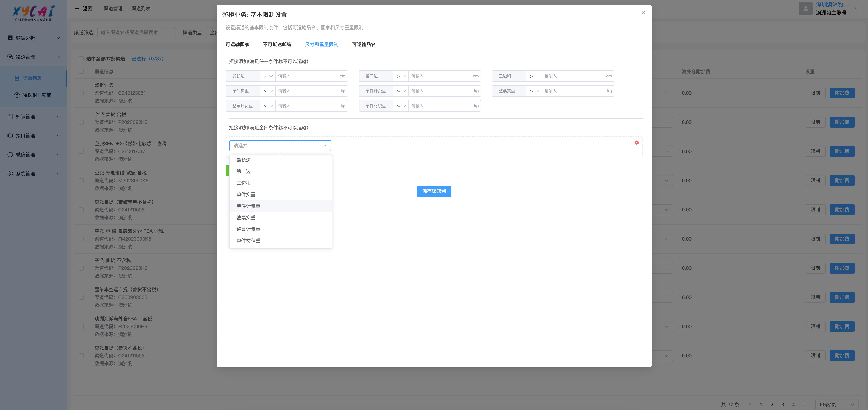Open the 最长边 comparison operator dropdown
The height and width of the screenshot is (410, 868).
click(268, 76)
